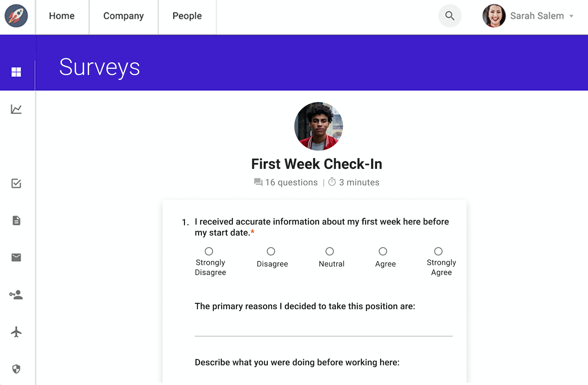
Task: Open the airplane time-off icon
Action: pos(16,332)
